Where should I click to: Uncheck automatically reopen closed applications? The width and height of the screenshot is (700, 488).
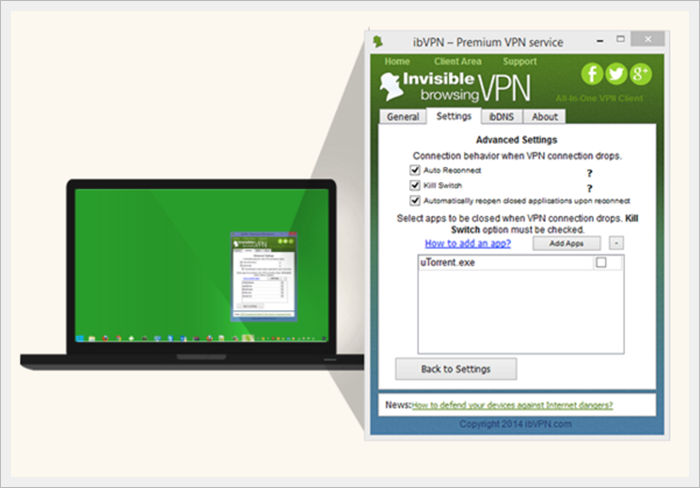[415, 200]
